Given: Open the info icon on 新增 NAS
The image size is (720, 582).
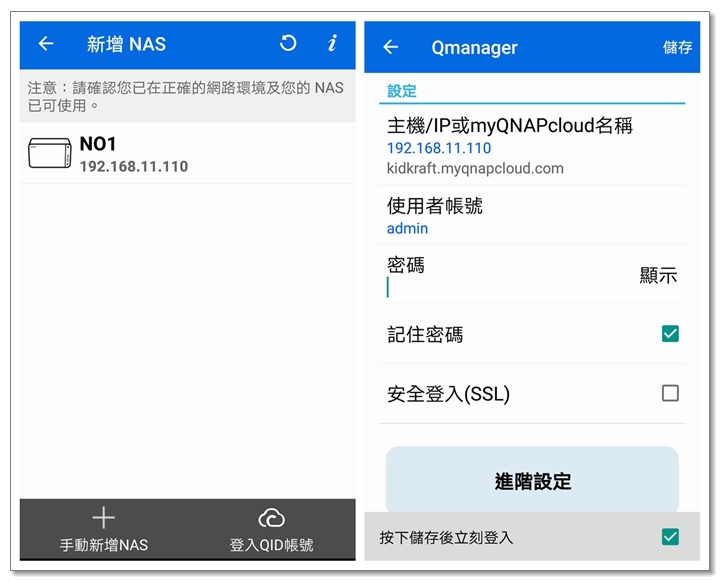Looking at the screenshot, I should [x=332, y=43].
